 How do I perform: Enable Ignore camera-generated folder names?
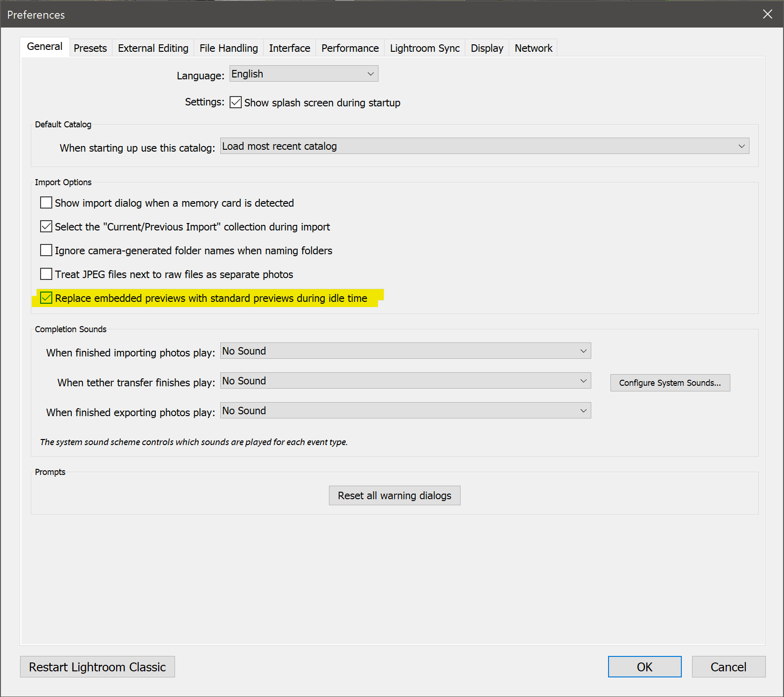click(x=46, y=250)
